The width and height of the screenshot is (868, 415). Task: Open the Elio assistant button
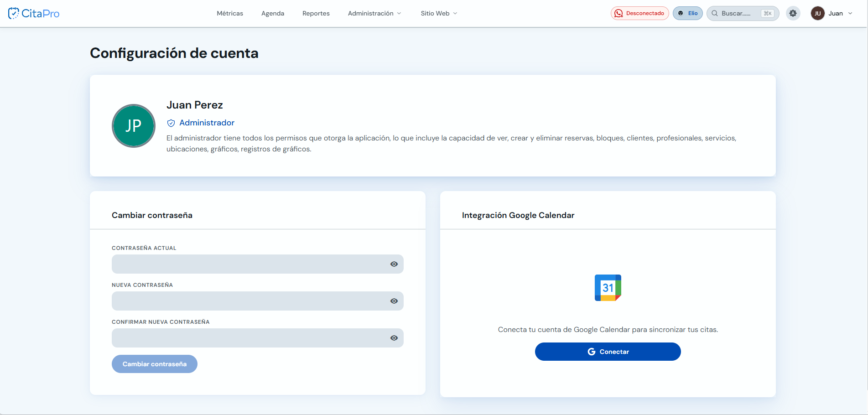[x=688, y=13]
